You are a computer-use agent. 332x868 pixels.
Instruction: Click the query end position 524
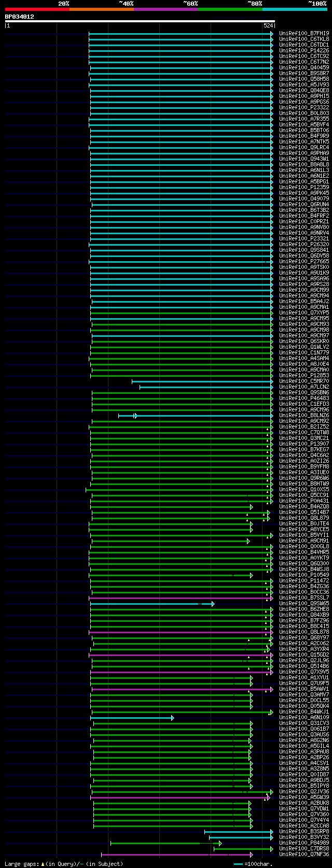click(x=268, y=25)
